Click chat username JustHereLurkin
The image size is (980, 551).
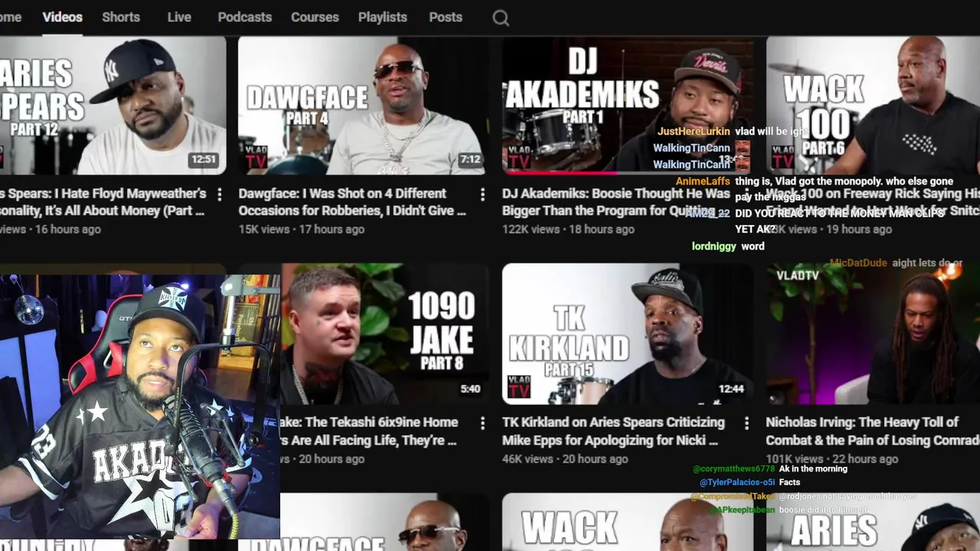pos(694,132)
